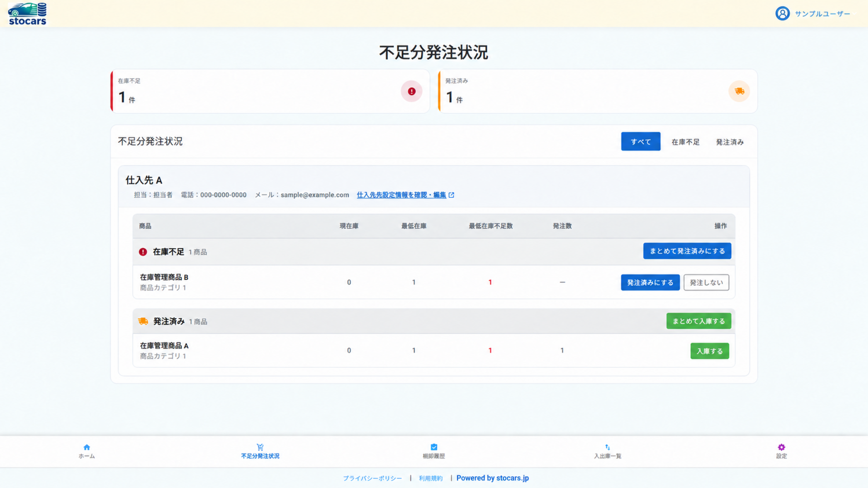Open 仕入先先設定情報を確認・編集 link

(x=401, y=195)
